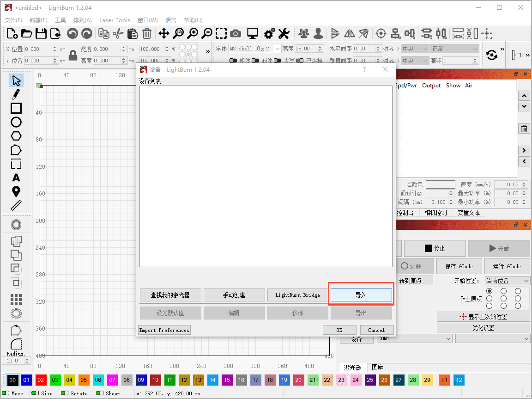The height and width of the screenshot is (399, 532).
Task: Open the 对齐 Y 中央 dropdown
Action: click(415, 61)
